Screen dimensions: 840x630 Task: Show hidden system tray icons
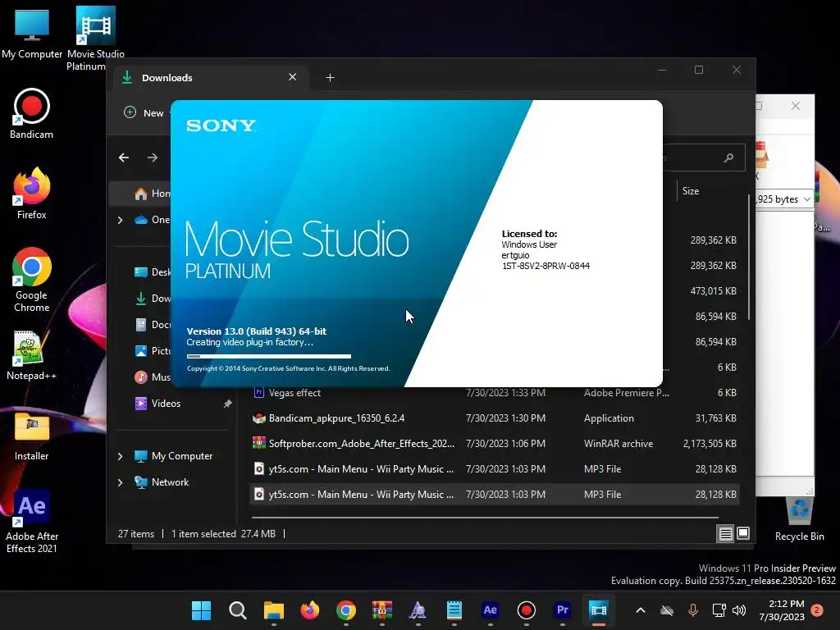click(x=640, y=610)
